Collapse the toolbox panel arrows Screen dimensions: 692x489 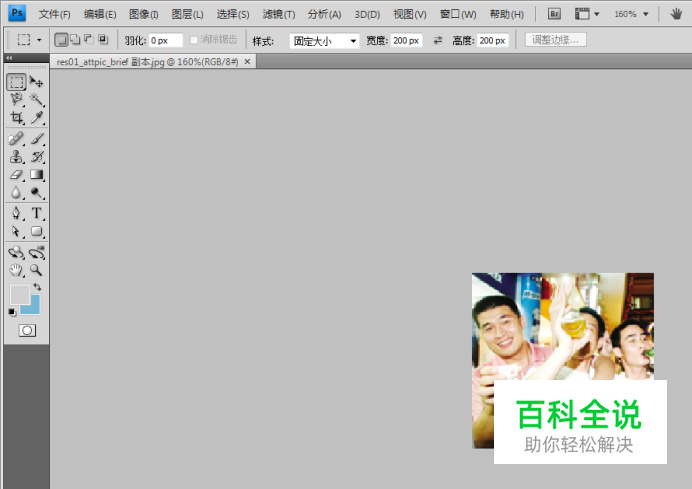[x=9, y=58]
